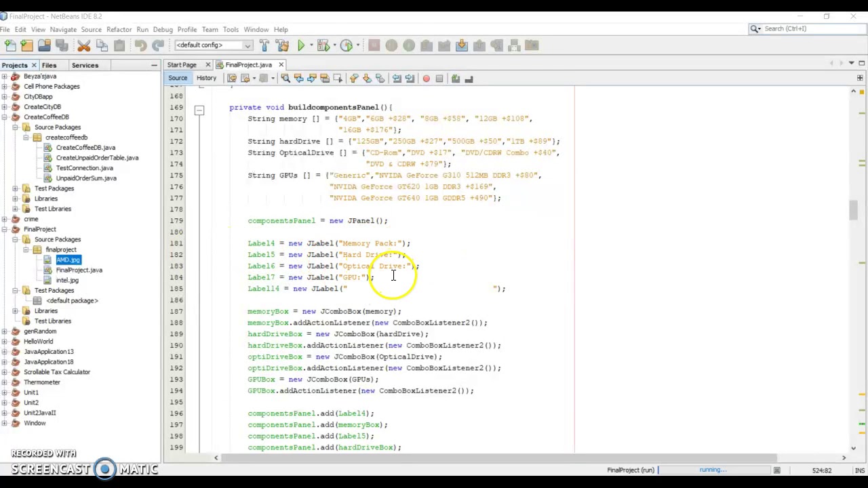The width and height of the screenshot is (868, 488).
Task: Click the Debug Project icon
Action: pyautogui.click(x=323, y=45)
